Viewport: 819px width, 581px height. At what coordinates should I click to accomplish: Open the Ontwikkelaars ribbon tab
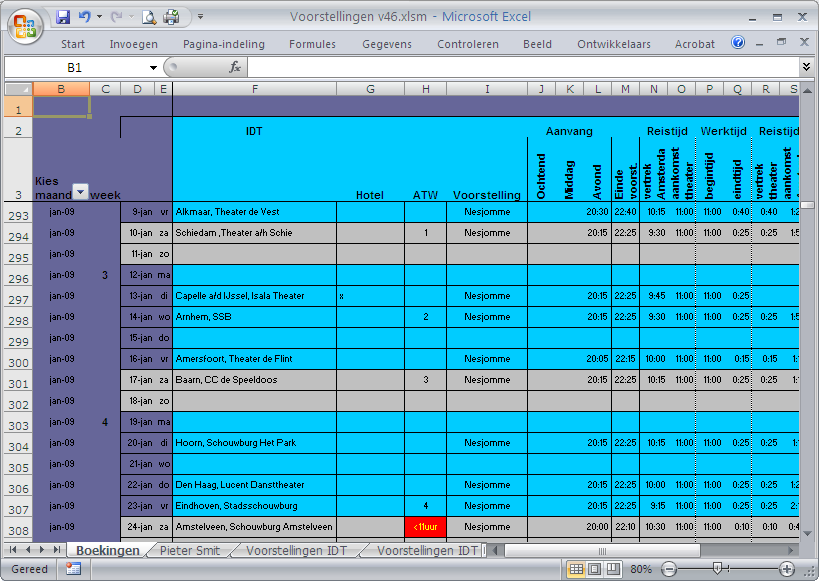614,44
